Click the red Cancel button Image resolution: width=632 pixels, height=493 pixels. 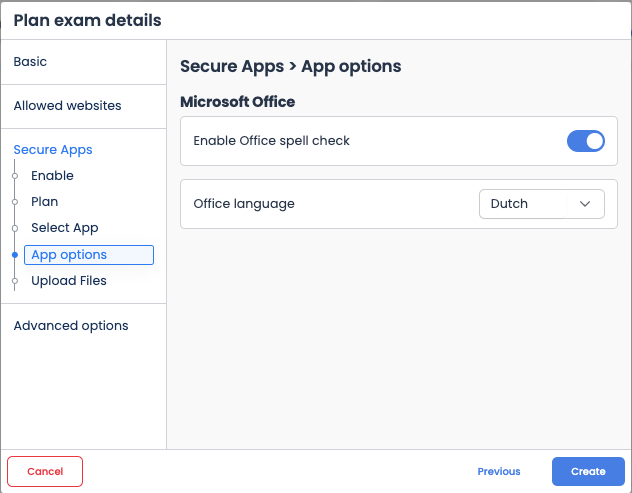click(x=45, y=472)
